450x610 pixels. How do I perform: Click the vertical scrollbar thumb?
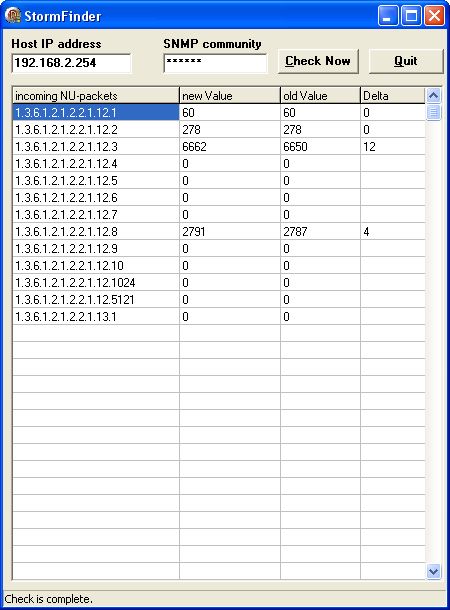pyautogui.click(x=433, y=112)
